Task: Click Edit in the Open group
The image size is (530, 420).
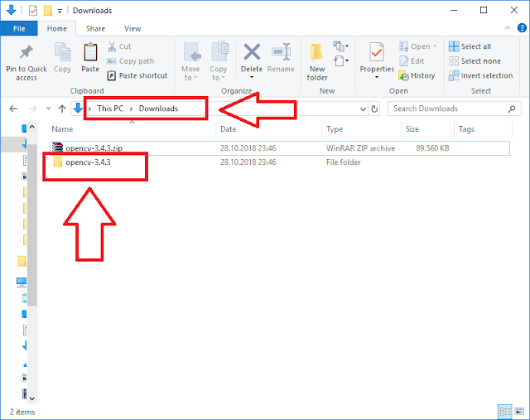Action: click(412, 61)
